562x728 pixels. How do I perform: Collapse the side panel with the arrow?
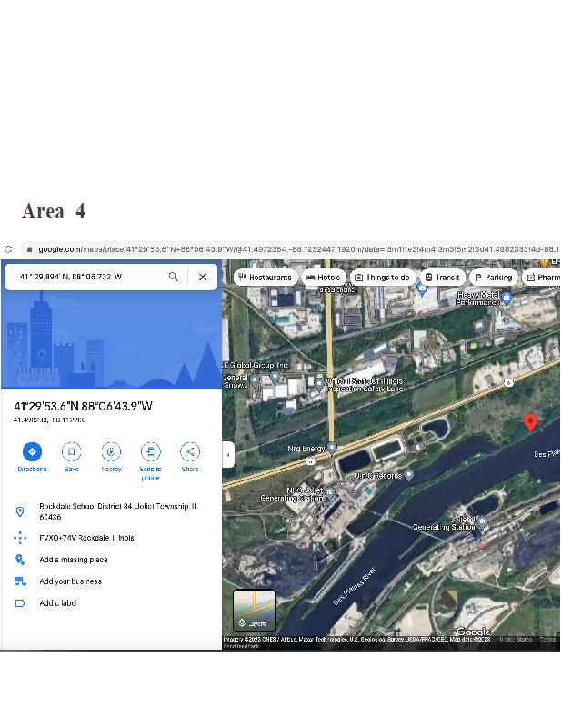point(228,454)
